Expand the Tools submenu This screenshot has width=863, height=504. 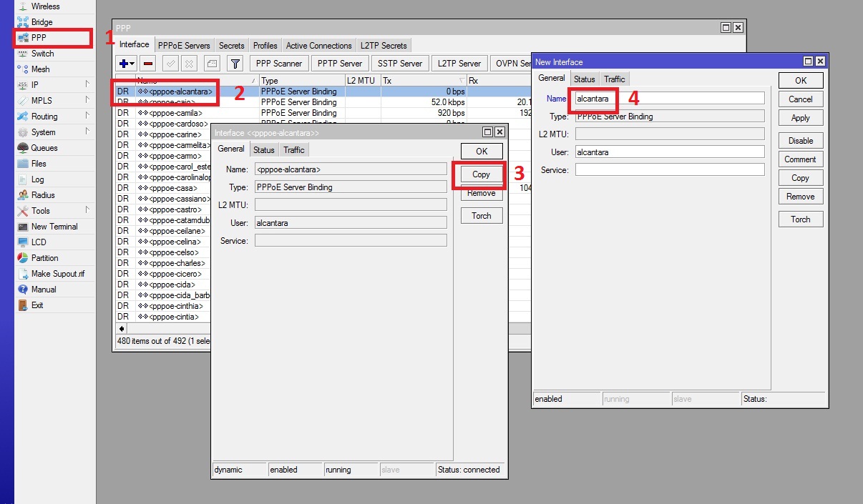[x=88, y=211]
